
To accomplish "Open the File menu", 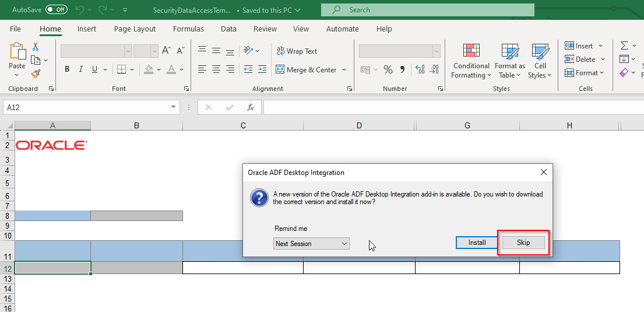I will (x=15, y=29).
